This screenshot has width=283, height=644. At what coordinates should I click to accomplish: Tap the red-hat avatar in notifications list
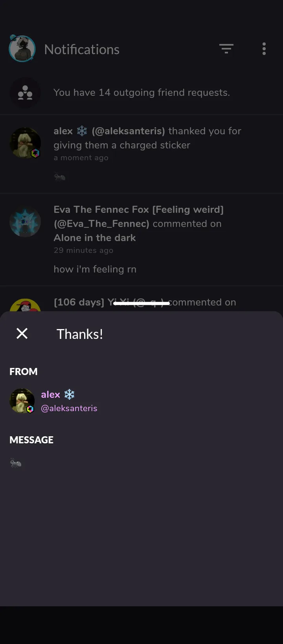pos(25,305)
